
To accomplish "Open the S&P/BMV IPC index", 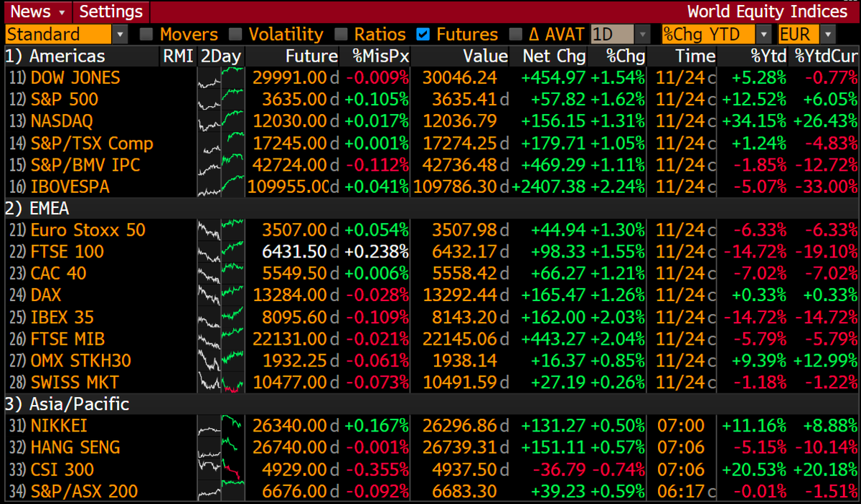I will 85,165.
